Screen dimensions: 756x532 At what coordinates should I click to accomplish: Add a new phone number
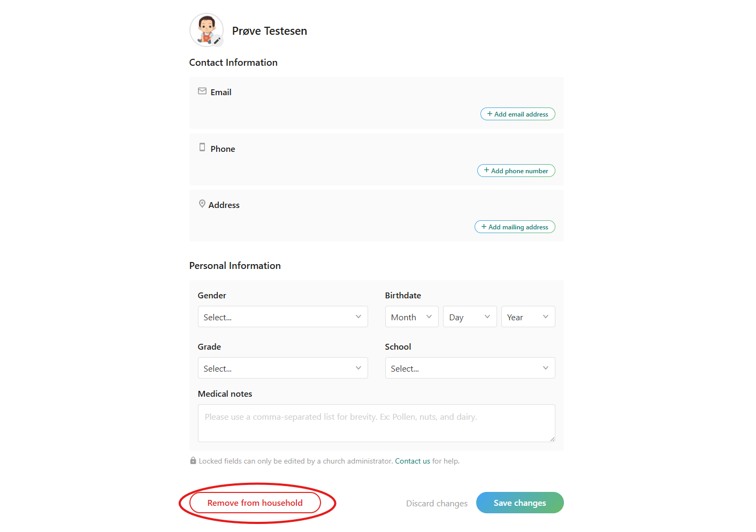coord(516,171)
